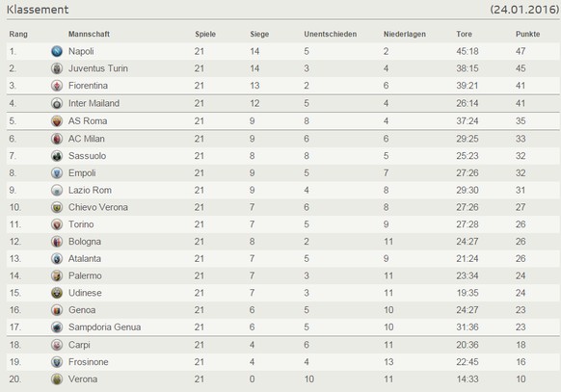The width and height of the screenshot is (561, 392).
Task: Click the Fiorentina club crest icon
Action: [x=57, y=86]
